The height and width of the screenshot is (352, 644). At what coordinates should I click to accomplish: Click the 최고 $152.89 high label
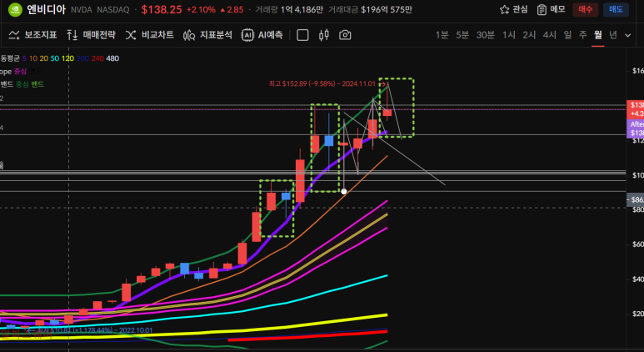coord(322,83)
